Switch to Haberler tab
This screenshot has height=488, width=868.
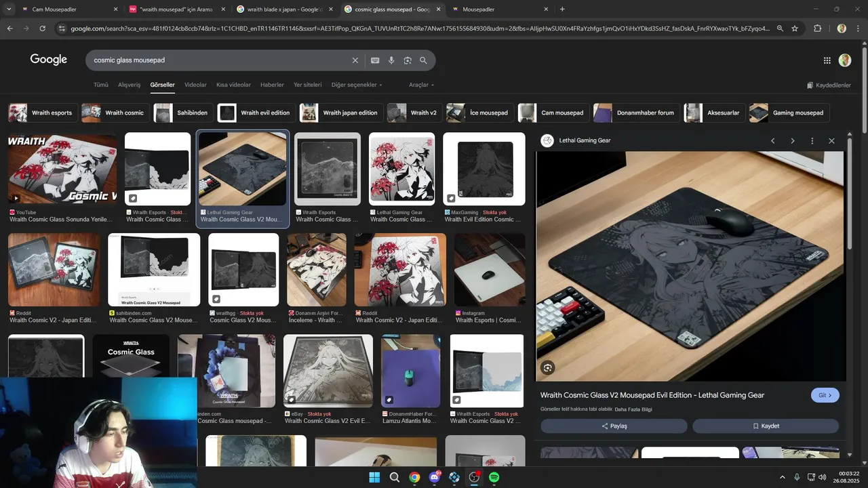[x=272, y=85]
